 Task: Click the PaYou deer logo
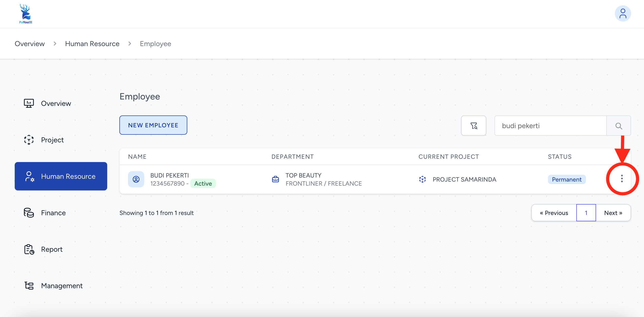click(26, 14)
